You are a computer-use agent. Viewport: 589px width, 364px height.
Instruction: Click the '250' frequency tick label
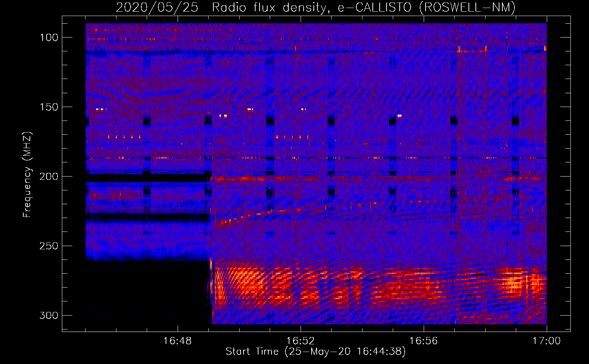(49, 246)
